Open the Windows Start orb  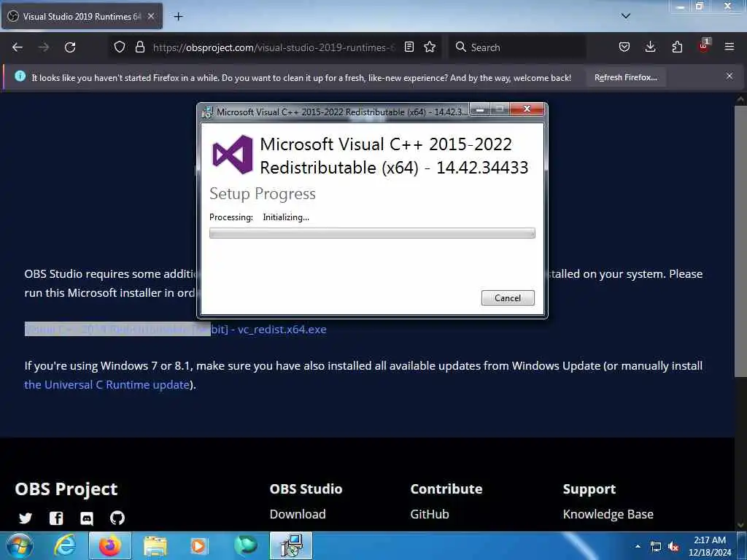tap(20, 545)
